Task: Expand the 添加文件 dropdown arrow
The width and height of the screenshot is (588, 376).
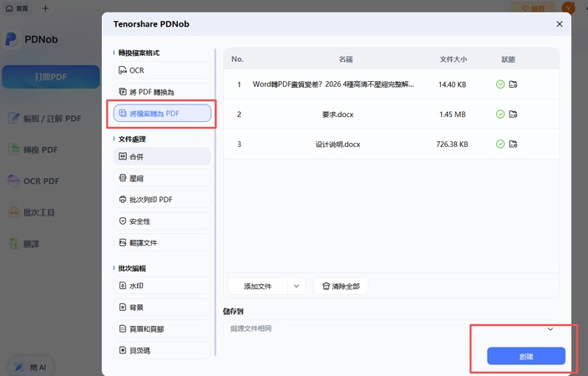Action: 297,287
